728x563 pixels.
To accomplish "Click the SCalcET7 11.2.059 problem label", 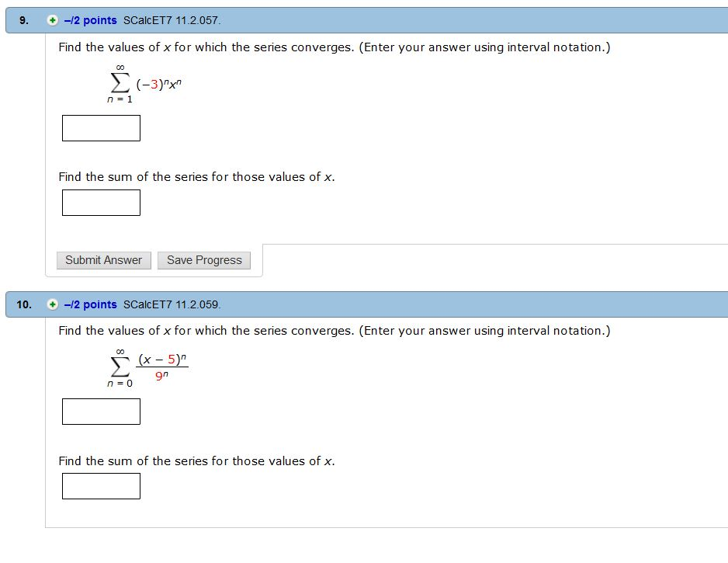I will point(172,304).
